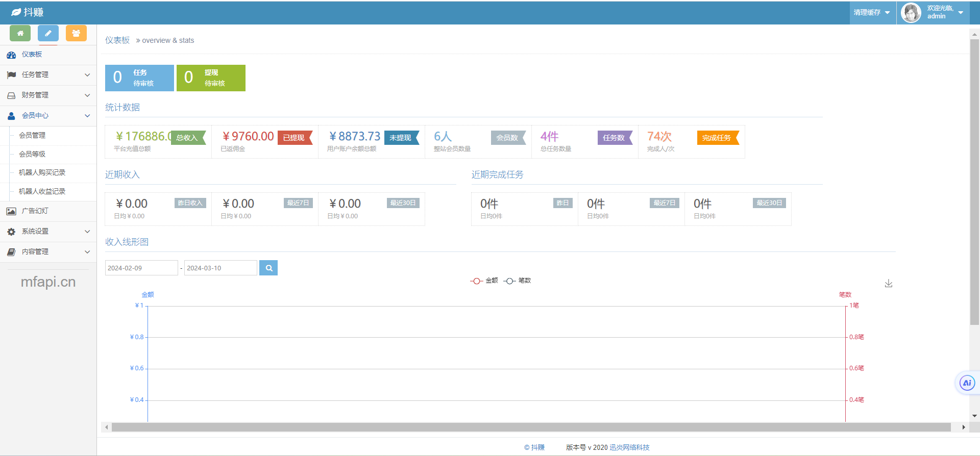Open 机器人购买记录 submenu item

point(42,172)
